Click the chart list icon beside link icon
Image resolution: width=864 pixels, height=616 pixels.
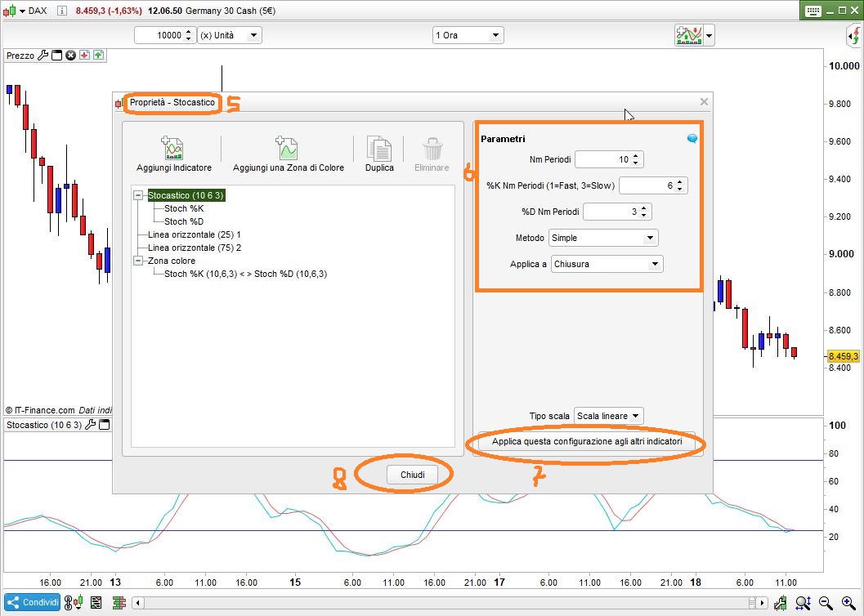96,603
